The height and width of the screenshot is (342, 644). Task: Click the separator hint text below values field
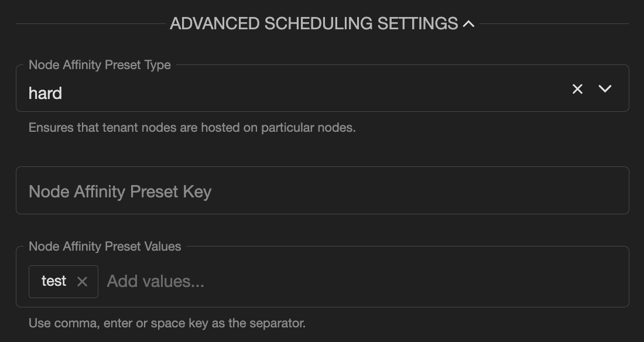(x=166, y=324)
